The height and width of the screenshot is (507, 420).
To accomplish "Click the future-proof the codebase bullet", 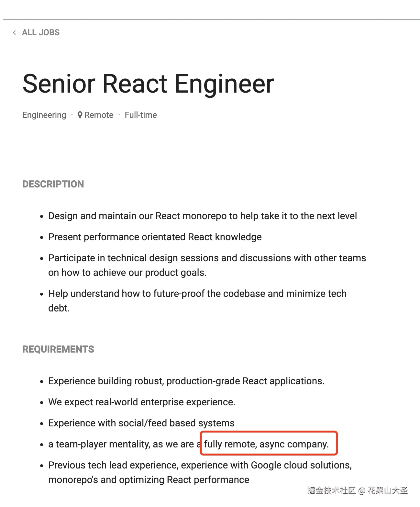I will coord(197,294).
